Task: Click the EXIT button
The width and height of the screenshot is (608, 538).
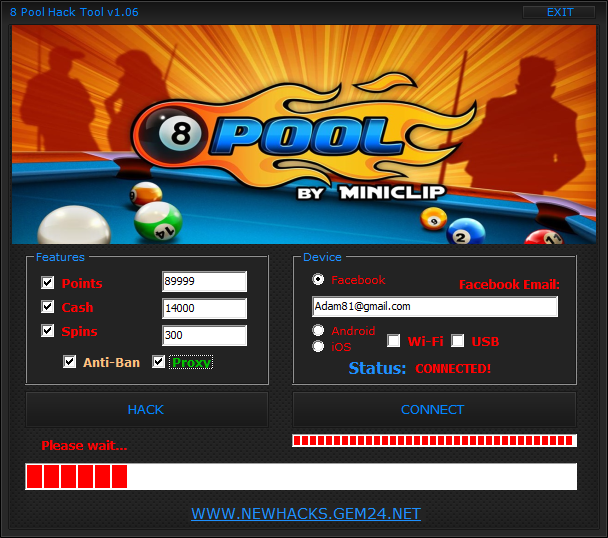Action: 559,12
